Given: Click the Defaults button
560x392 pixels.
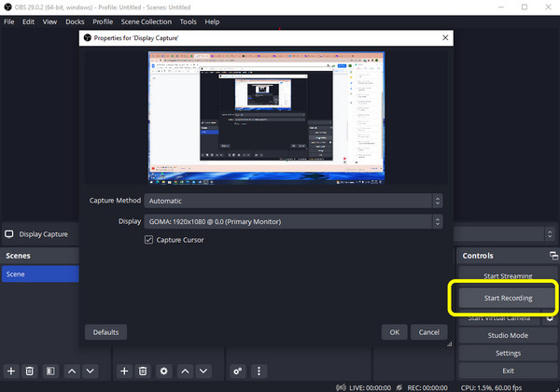Looking at the screenshot, I should (x=105, y=332).
